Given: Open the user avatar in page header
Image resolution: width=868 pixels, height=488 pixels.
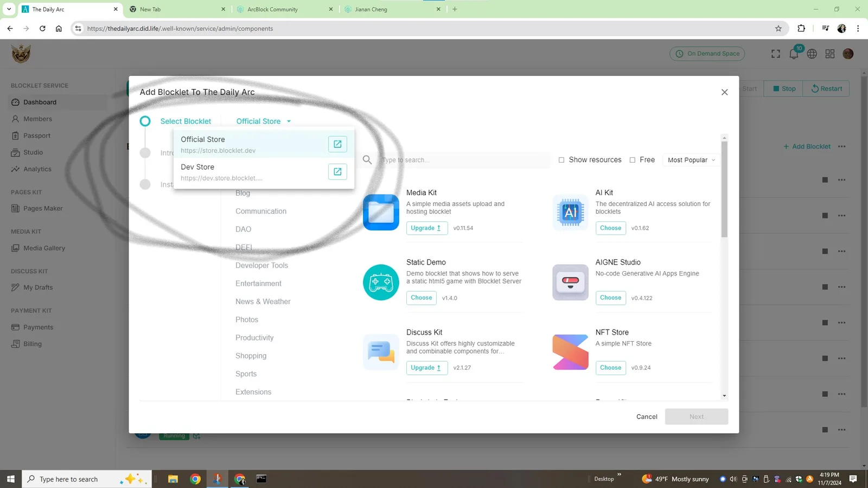Looking at the screenshot, I should click(848, 54).
